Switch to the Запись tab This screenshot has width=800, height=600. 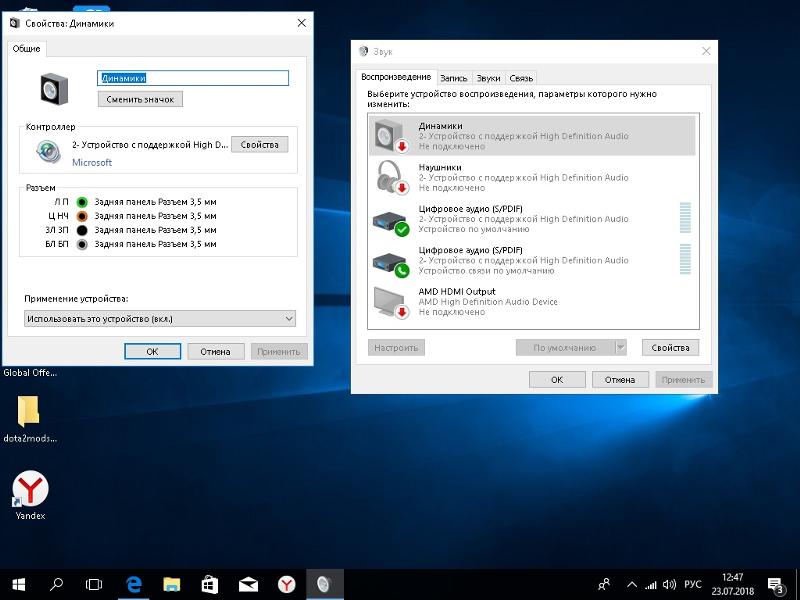pyautogui.click(x=454, y=78)
